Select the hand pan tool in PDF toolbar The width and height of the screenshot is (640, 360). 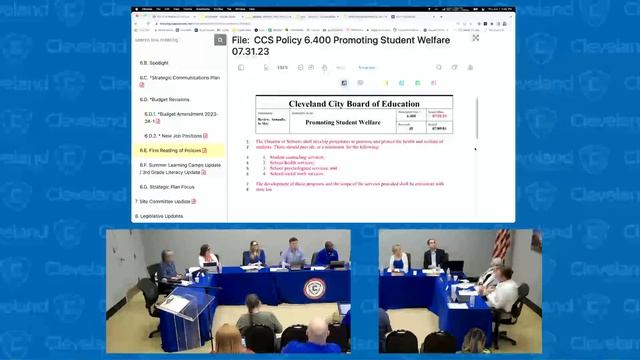(x=324, y=67)
